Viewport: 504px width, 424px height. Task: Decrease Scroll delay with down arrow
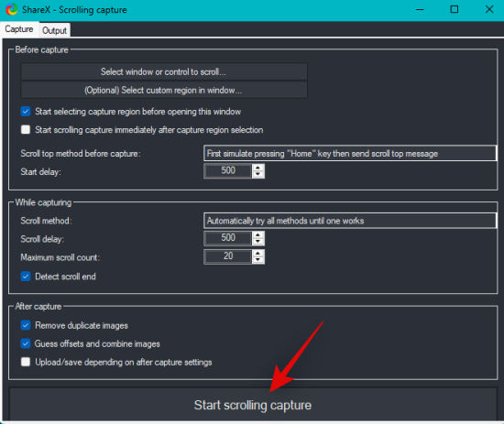pos(257,242)
